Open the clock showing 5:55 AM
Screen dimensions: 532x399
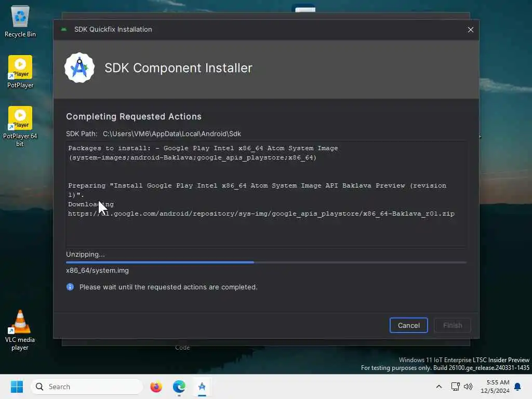click(x=495, y=387)
